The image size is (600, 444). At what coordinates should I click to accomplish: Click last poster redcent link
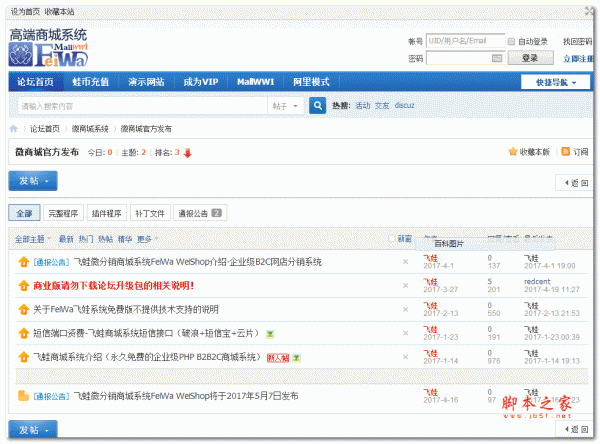coord(537,281)
